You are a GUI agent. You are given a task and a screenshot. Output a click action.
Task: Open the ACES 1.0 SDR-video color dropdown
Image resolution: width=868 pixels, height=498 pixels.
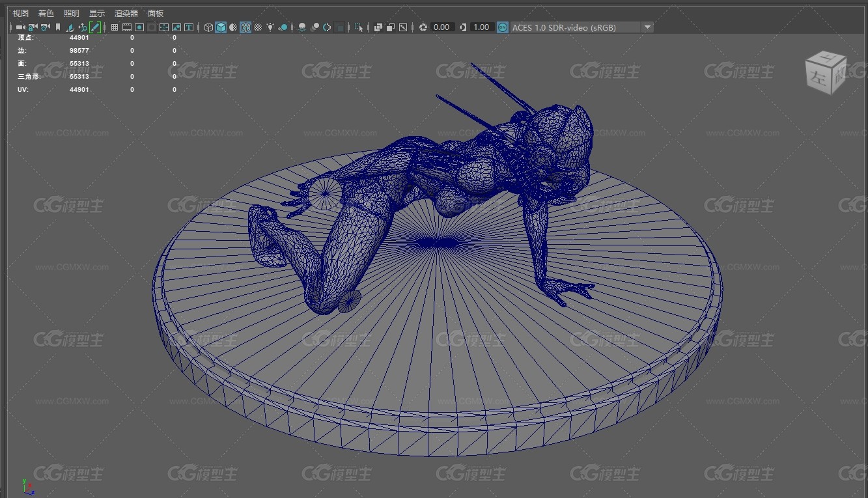581,27
